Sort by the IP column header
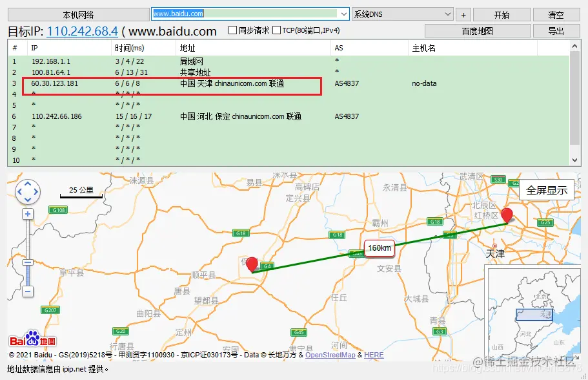Screen dimensions: 588x380 (x=69, y=48)
